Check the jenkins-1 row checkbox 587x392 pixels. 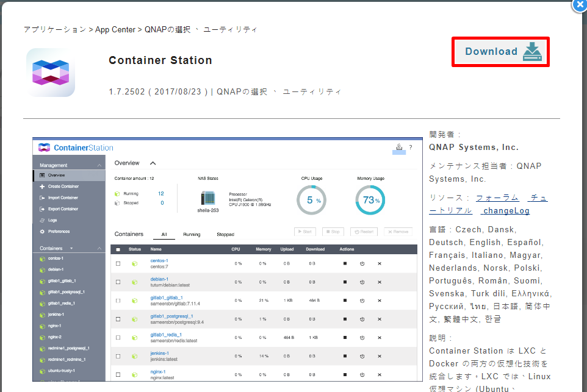click(x=118, y=356)
